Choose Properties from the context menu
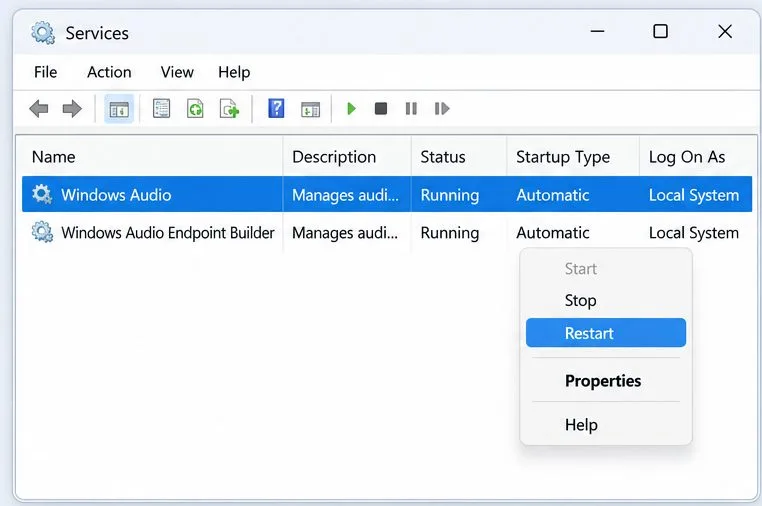Viewport: 762px width, 506px height. 606,381
